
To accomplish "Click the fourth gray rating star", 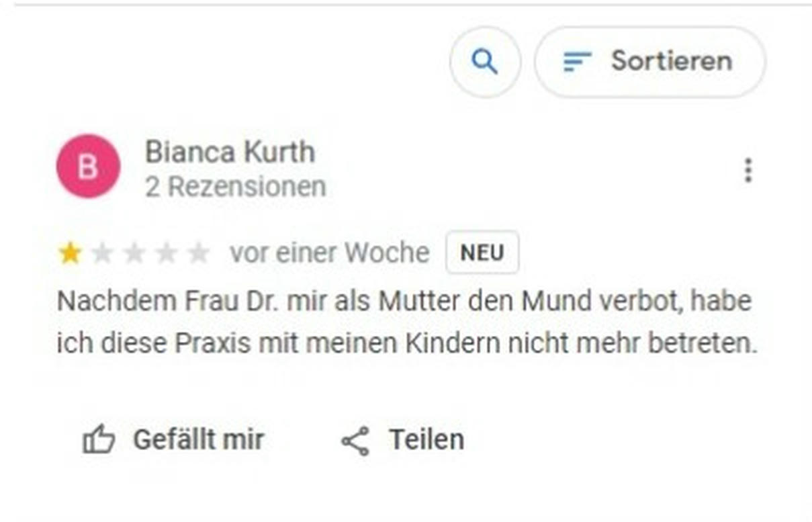I will 166,253.
